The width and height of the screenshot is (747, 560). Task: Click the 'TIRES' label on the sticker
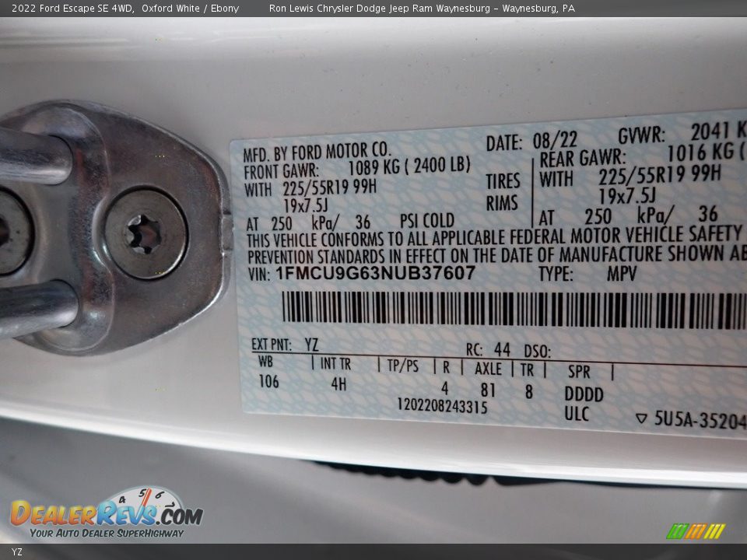tap(503, 181)
